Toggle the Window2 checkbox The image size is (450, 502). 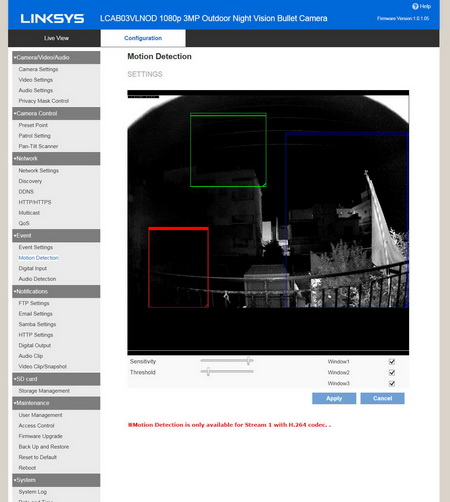tap(392, 373)
